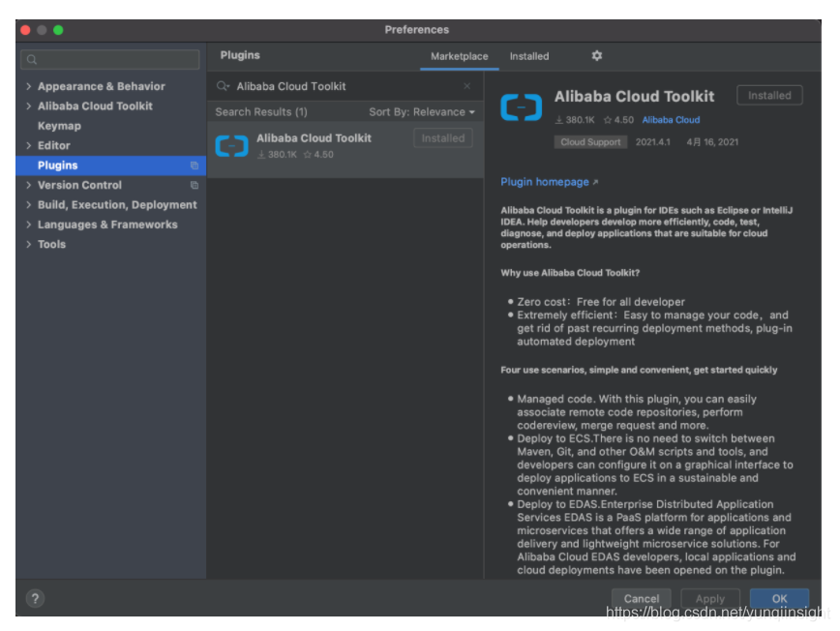The height and width of the screenshot is (631, 840).
Task: Focus the settings search field
Action: pos(110,59)
